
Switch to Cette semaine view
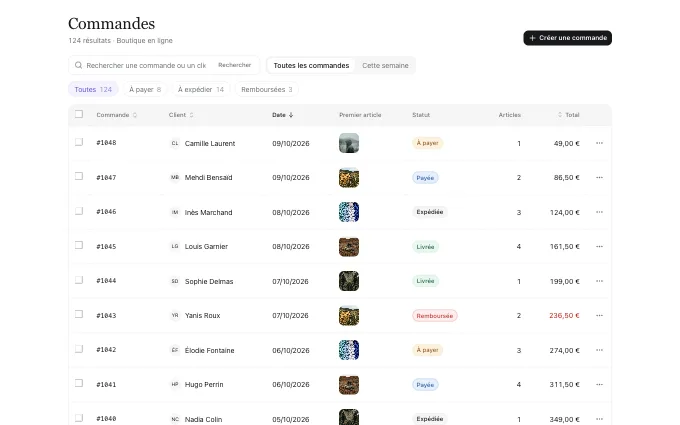(x=385, y=65)
